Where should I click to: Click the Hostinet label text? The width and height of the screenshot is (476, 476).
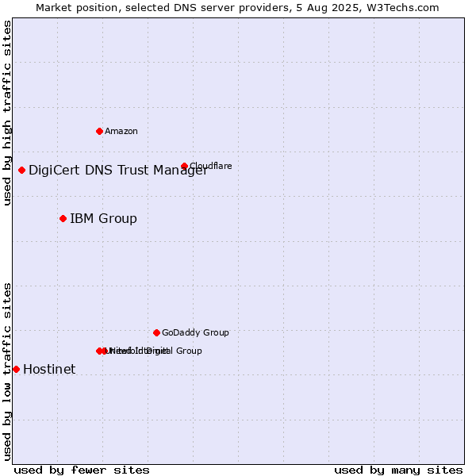point(49,369)
